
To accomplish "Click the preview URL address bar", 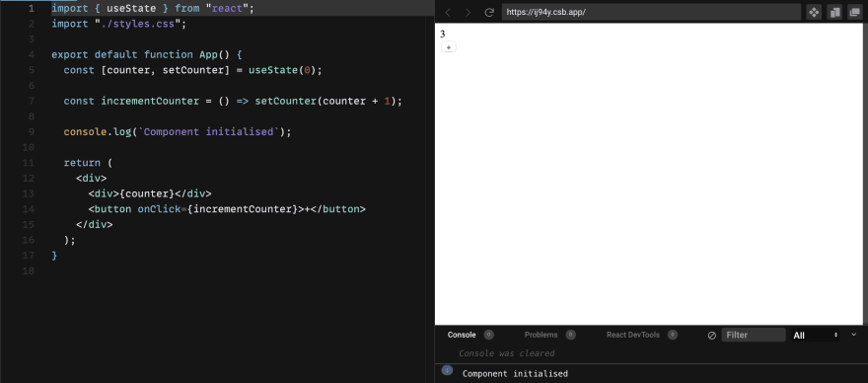I will click(651, 12).
